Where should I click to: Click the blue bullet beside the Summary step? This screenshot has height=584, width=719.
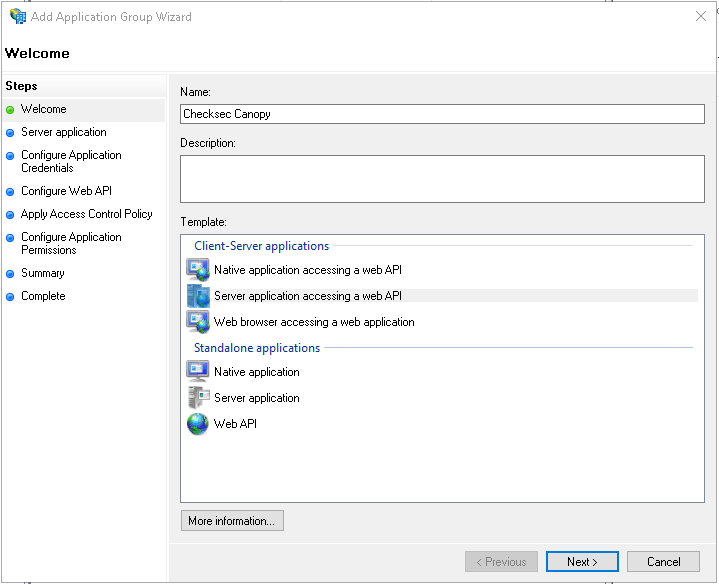[10, 274]
